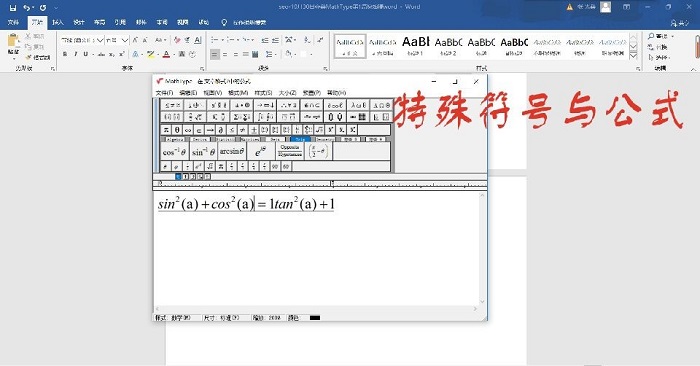Open the line spacing dropdown in Word

tap(271, 54)
